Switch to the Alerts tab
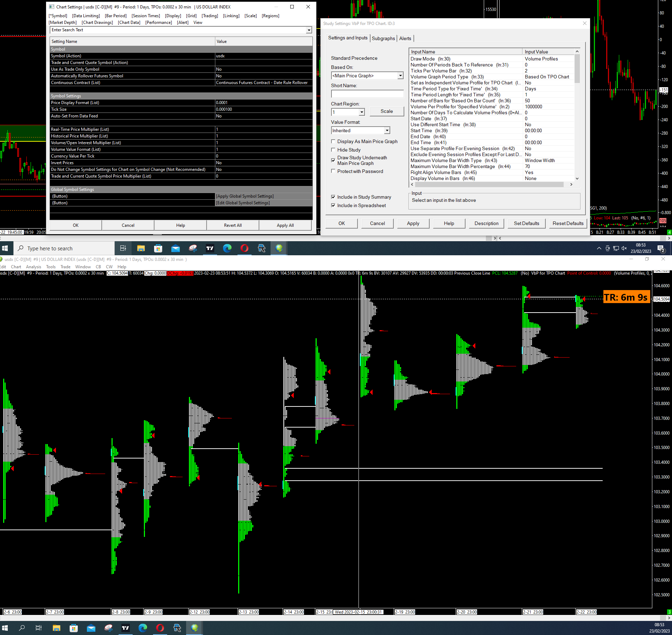This screenshot has width=672, height=635. 405,38
